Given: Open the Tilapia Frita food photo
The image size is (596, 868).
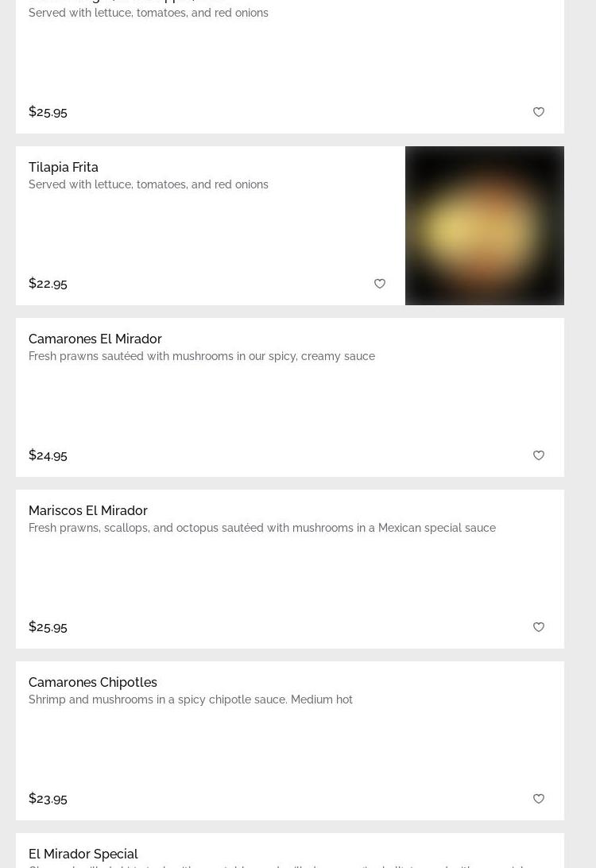Looking at the screenshot, I should tap(484, 225).
